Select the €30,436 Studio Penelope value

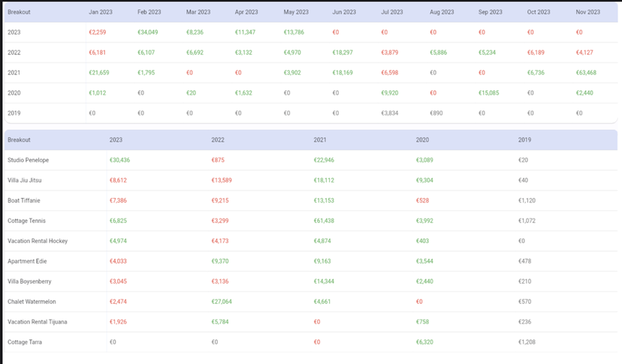point(120,160)
